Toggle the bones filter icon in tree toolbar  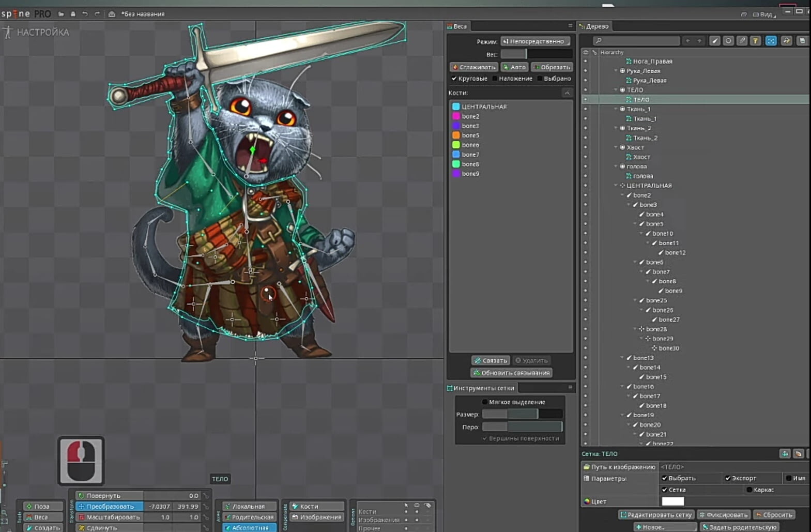tap(715, 41)
